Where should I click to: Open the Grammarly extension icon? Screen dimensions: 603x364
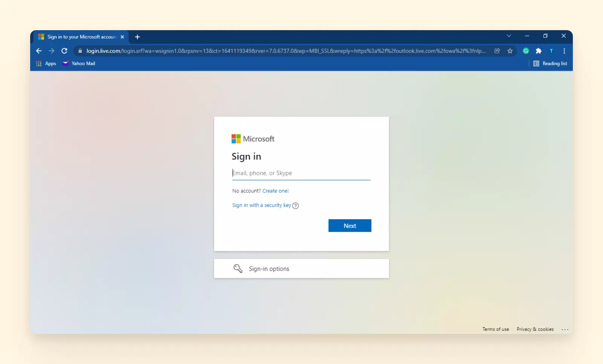point(526,51)
